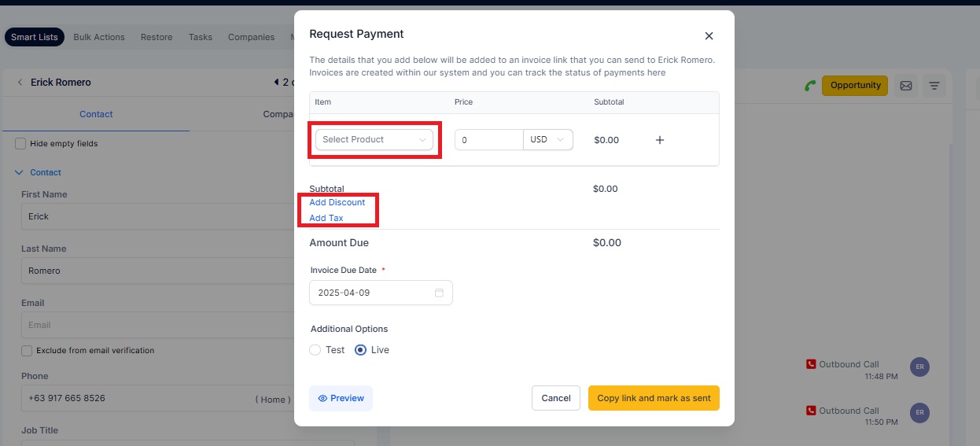Open the Select Product dropdown

(374, 139)
